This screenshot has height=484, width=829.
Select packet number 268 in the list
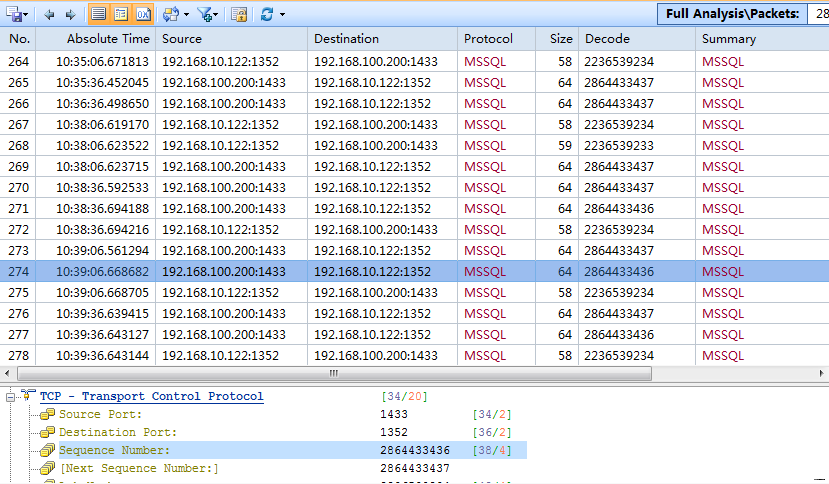(x=19, y=145)
